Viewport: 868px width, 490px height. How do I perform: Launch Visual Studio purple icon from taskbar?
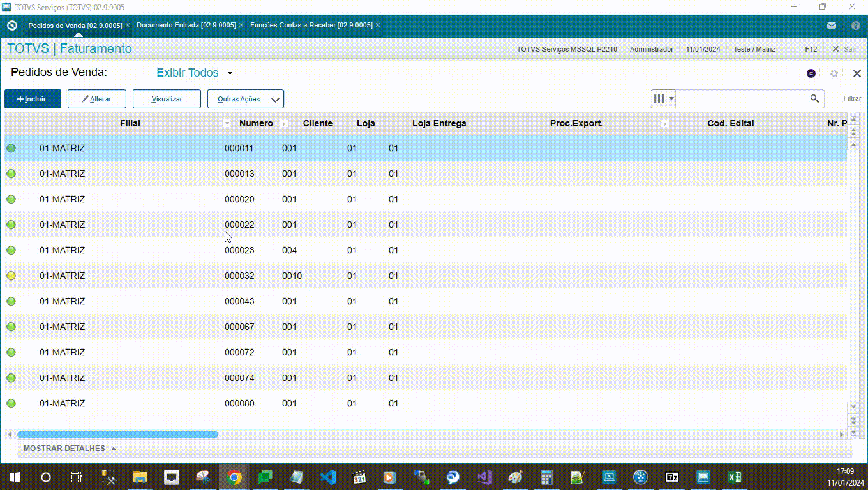click(x=484, y=477)
